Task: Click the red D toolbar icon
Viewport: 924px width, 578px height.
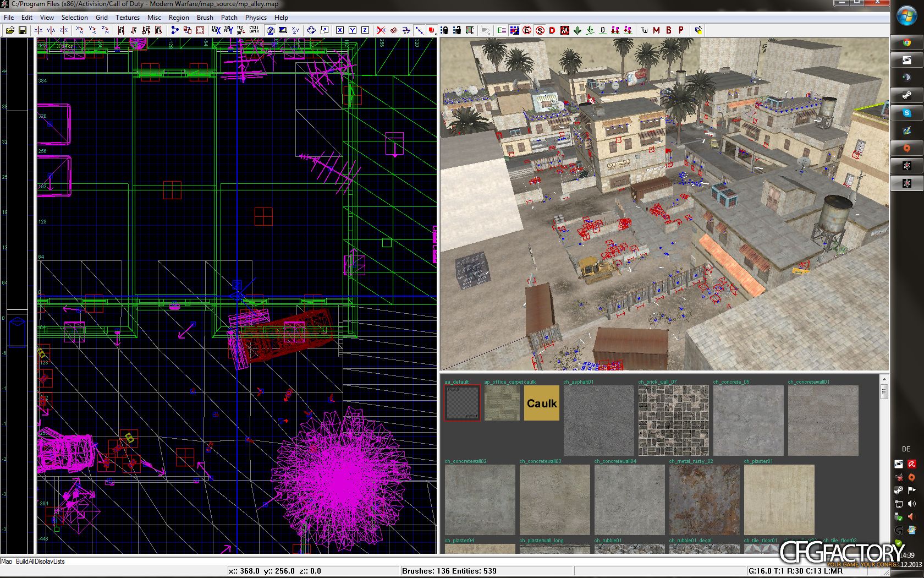Action: tap(552, 30)
